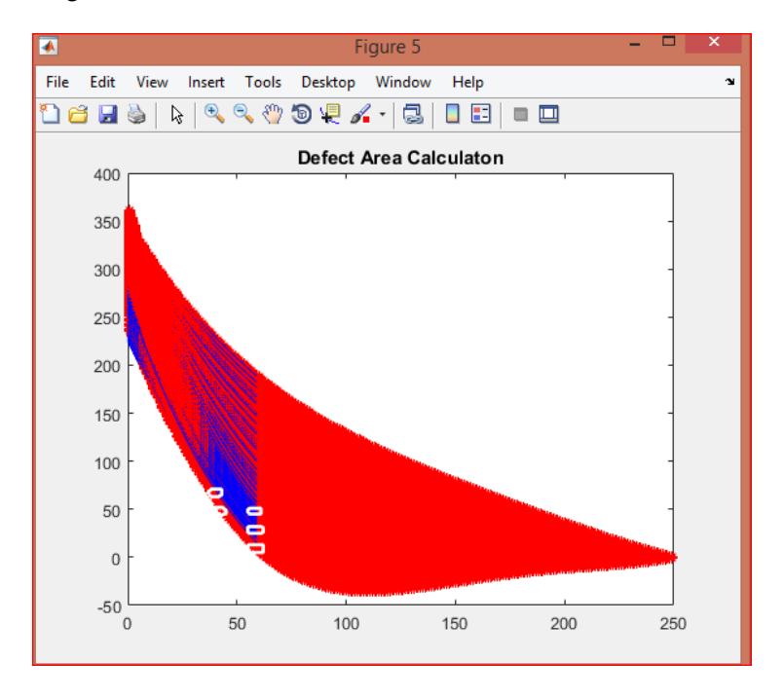Save figure with the floppy disk icon

coord(107,115)
